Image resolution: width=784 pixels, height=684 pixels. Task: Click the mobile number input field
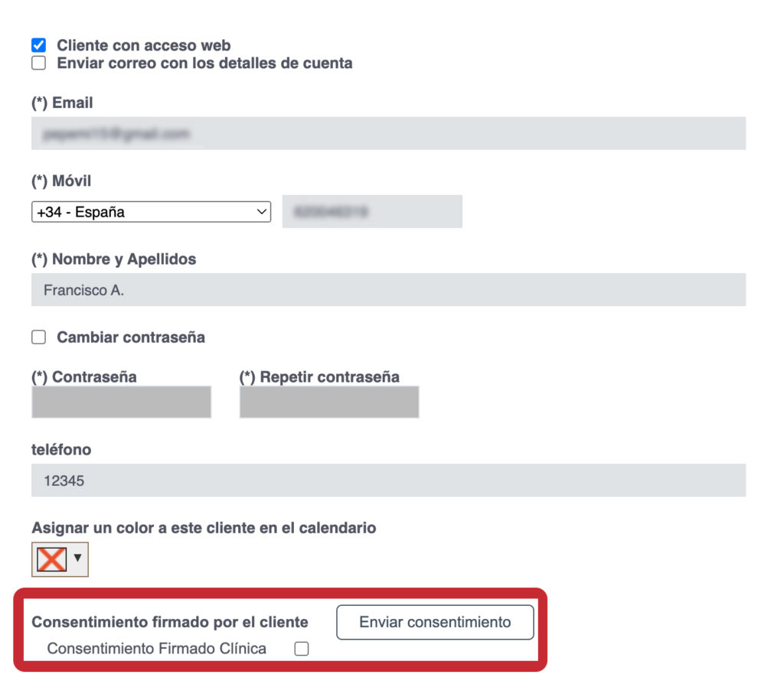tap(372, 212)
